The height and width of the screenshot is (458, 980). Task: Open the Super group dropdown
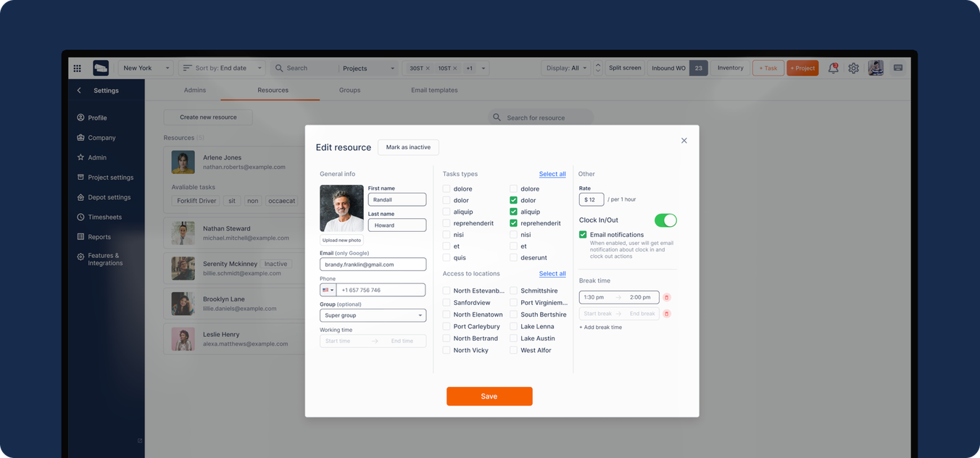click(373, 315)
